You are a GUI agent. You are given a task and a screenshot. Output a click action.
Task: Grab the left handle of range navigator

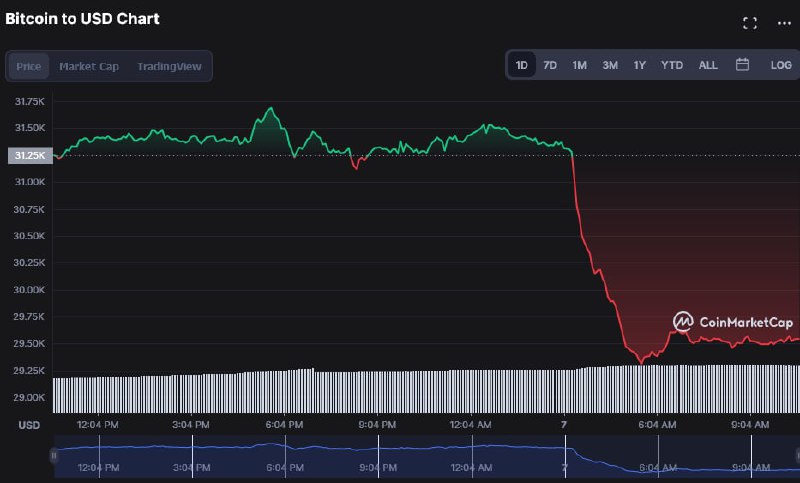(x=53, y=455)
